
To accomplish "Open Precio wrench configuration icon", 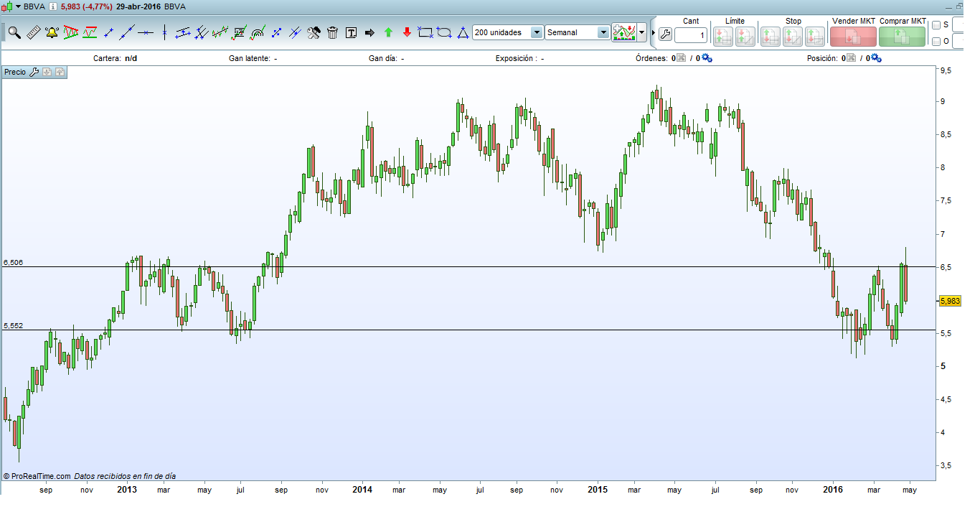I will [33, 72].
